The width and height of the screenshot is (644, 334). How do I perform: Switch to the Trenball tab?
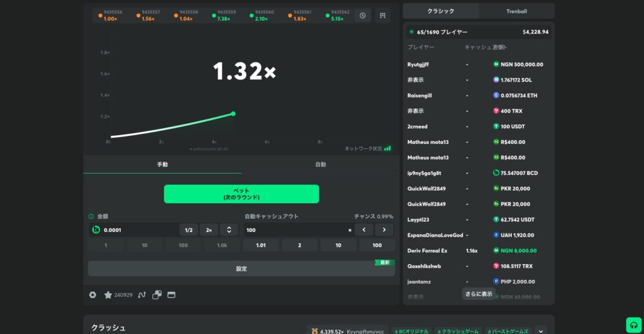(517, 11)
